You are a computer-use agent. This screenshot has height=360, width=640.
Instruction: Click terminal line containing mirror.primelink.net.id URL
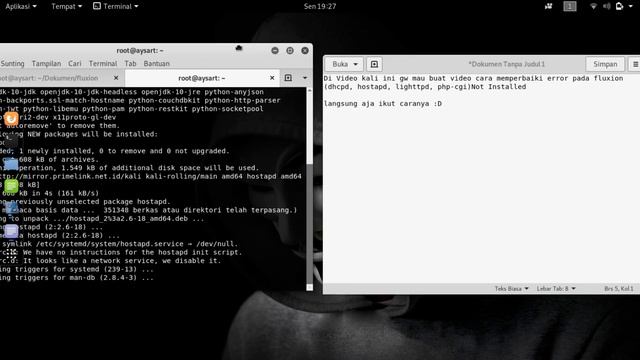151,176
